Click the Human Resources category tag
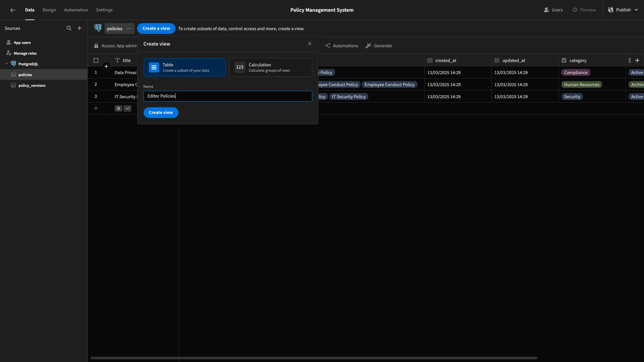This screenshot has height=362, width=644. (x=582, y=85)
